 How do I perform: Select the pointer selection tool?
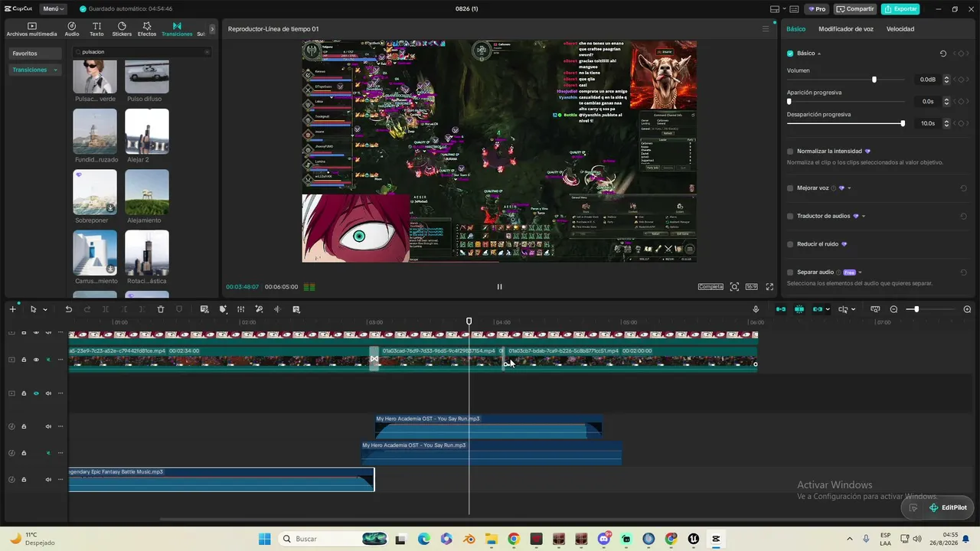pos(33,309)
